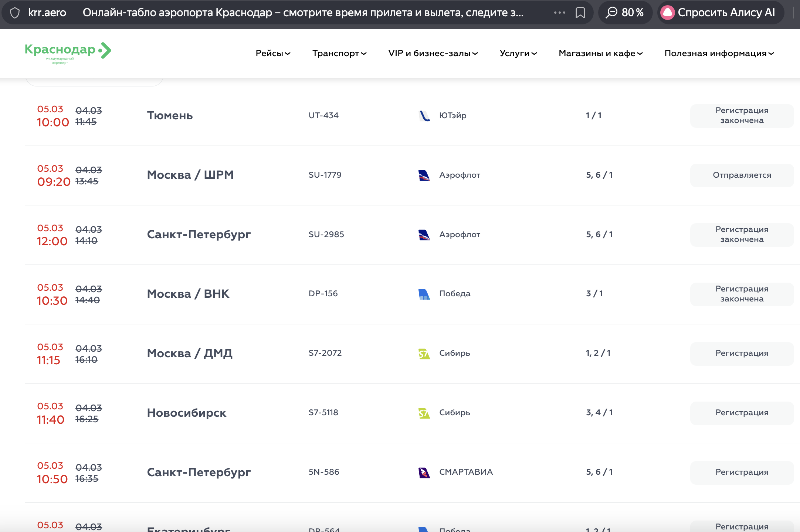Click the Alice AI assistant icon
Screen dimensions: 800x532
coord(668,13)
